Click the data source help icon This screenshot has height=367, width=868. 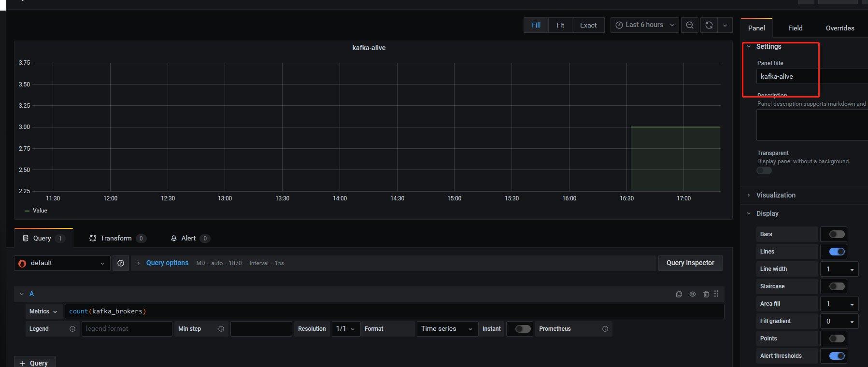pos(121,263)
